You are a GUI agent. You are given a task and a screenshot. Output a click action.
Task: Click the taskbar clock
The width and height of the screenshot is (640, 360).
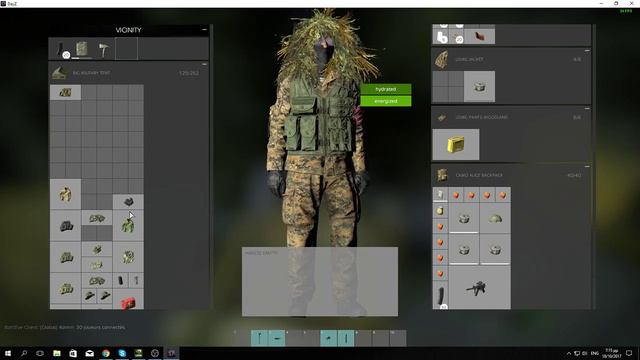pyautogui.click(x=611, y=353)
